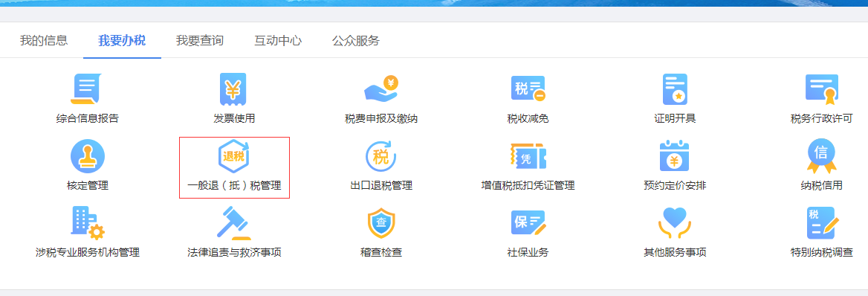Click the 税务行政许可 icon
The width and height of the screenshot is (868, 296).
pos(821,89)
